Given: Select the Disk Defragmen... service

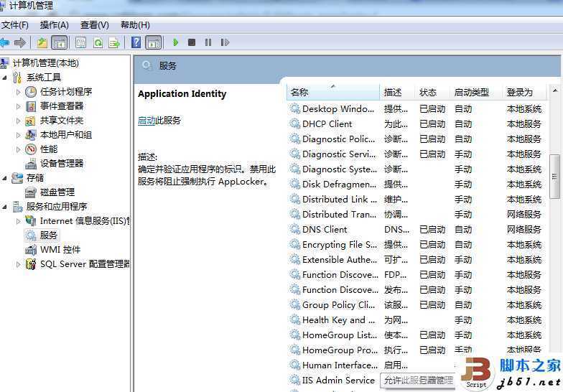Looking at the screenshot, I should pyautogui.click(x=416, y=184).
